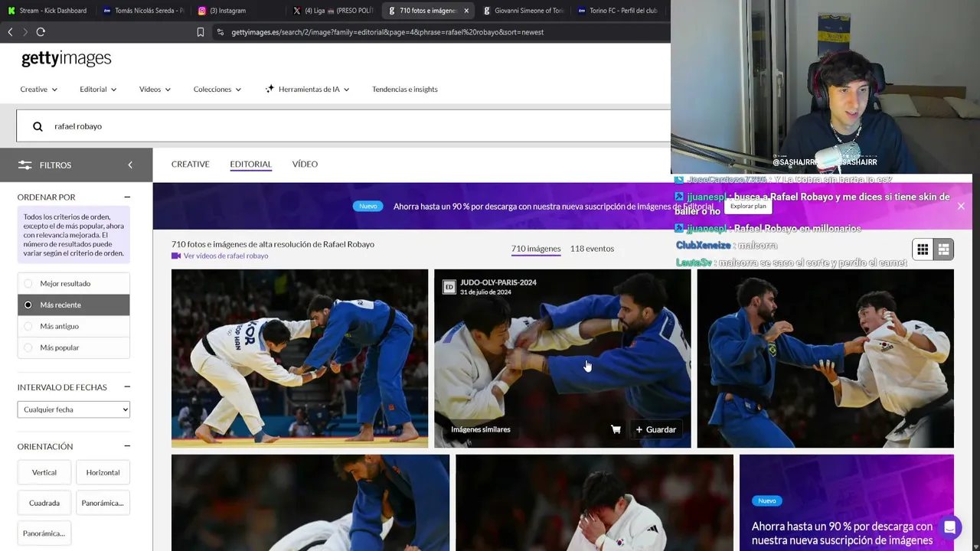Go back with the browser back arrow
Screen dimensions: 980x551
click(10, 32)
